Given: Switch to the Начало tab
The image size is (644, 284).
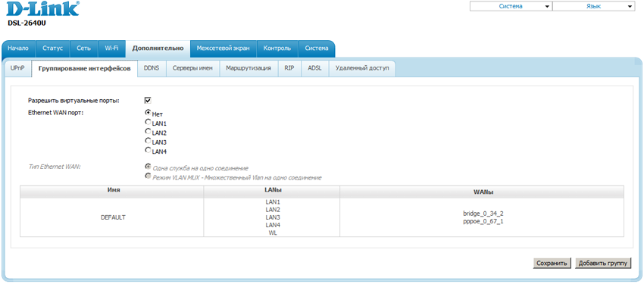Looking at the screenshot, I should tap(18, 48).
